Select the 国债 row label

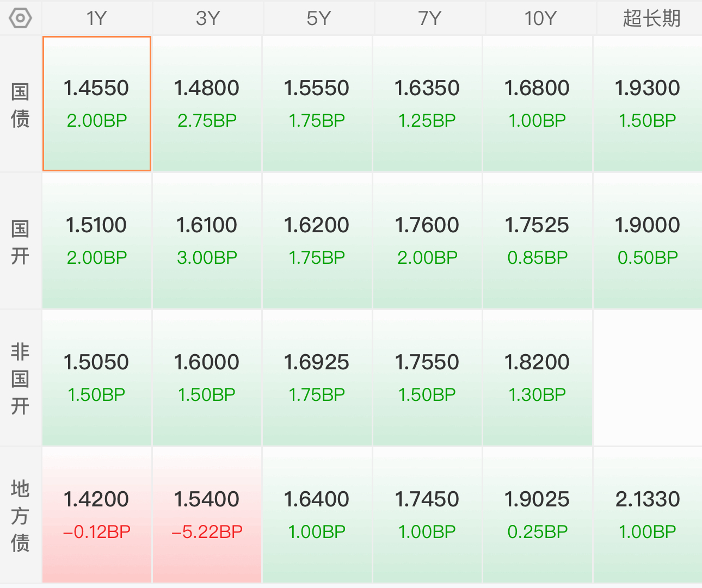pyautogui.click(x=20, y=104)
